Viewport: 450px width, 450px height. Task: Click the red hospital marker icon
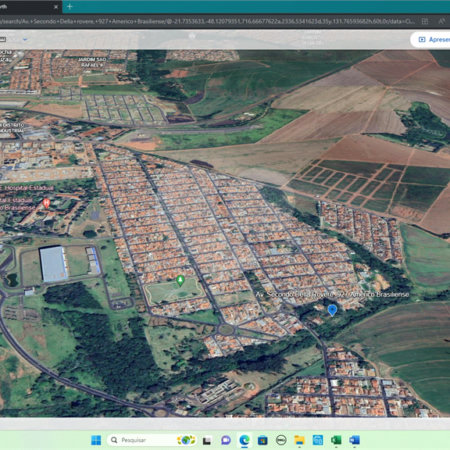point(47,203)
